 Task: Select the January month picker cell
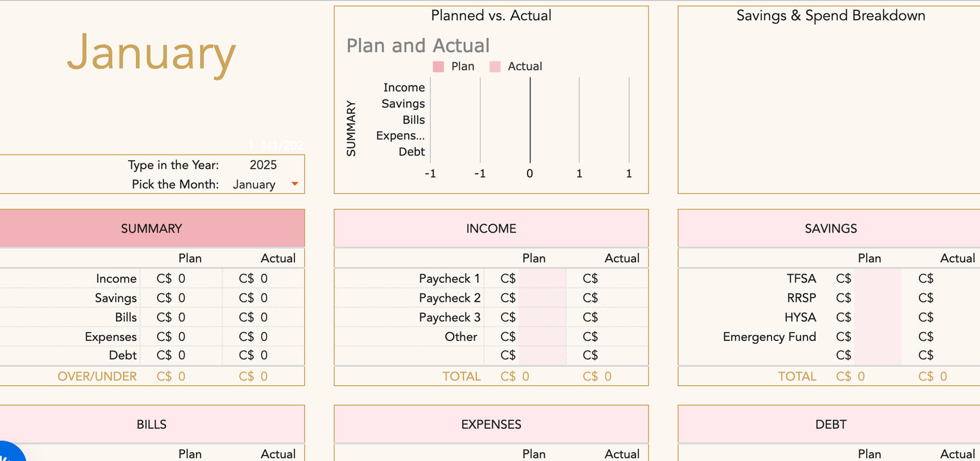point(254,184)
